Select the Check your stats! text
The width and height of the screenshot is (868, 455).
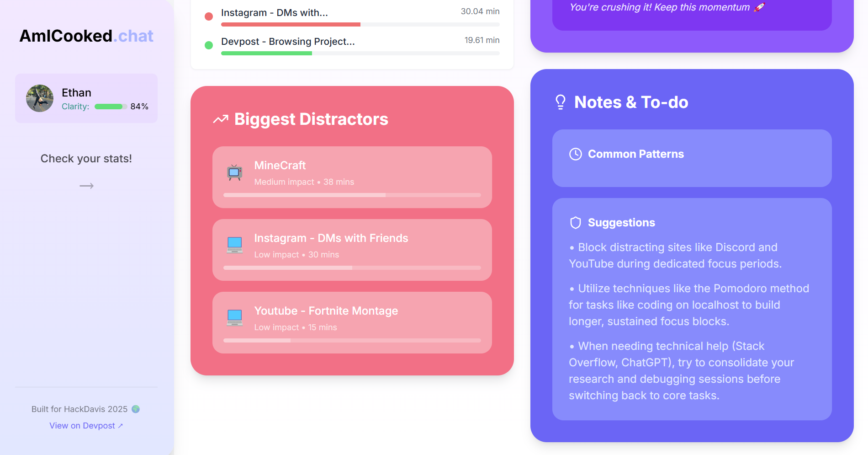[x=86, y=159]
